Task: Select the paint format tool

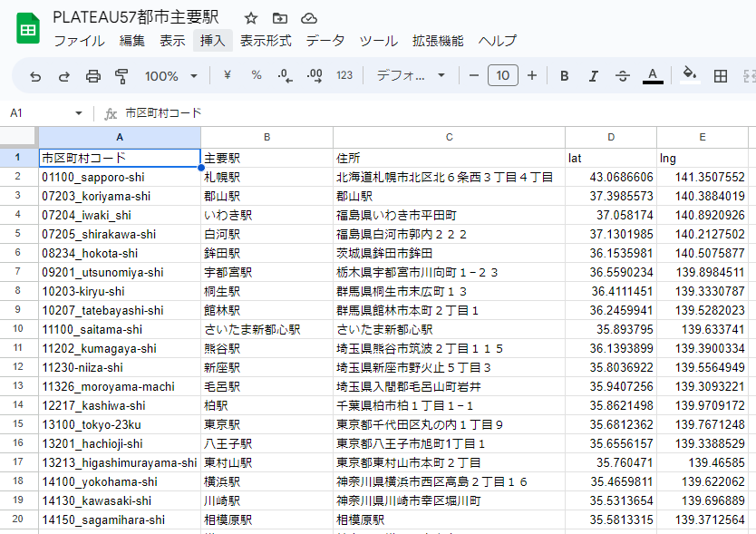Action: coord(121,77)
